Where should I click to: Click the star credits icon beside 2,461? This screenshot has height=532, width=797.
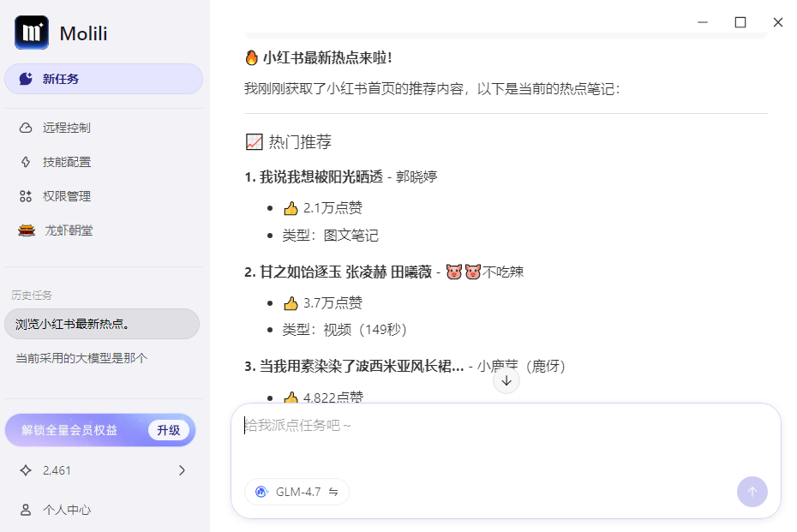click(x=26, y=470)
